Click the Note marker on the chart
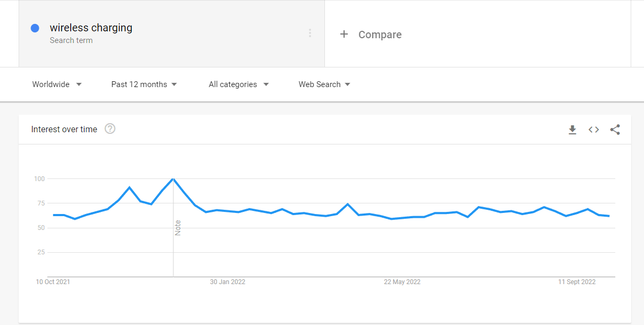The height and width of the screenshot is (325, 644). (x=178, y=228)
